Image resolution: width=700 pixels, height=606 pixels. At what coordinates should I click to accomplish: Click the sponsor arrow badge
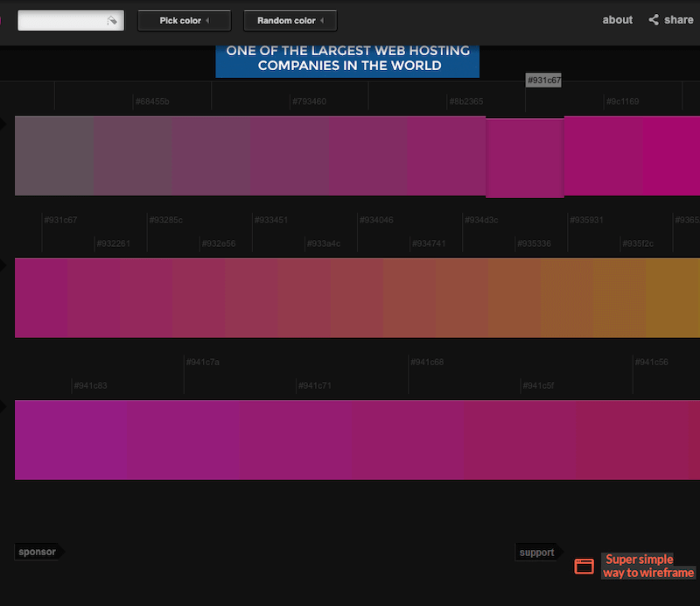(x=37, y=552)
